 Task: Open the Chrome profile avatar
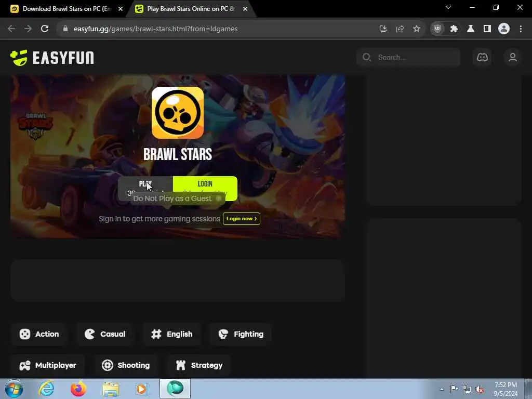tap(504, 29)
